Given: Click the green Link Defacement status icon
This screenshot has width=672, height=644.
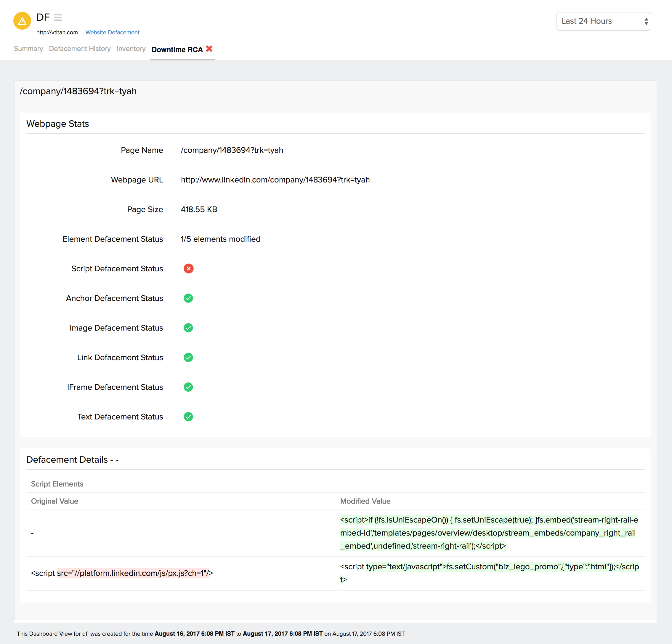Looking at the screenshot, I should click(188, 357).
